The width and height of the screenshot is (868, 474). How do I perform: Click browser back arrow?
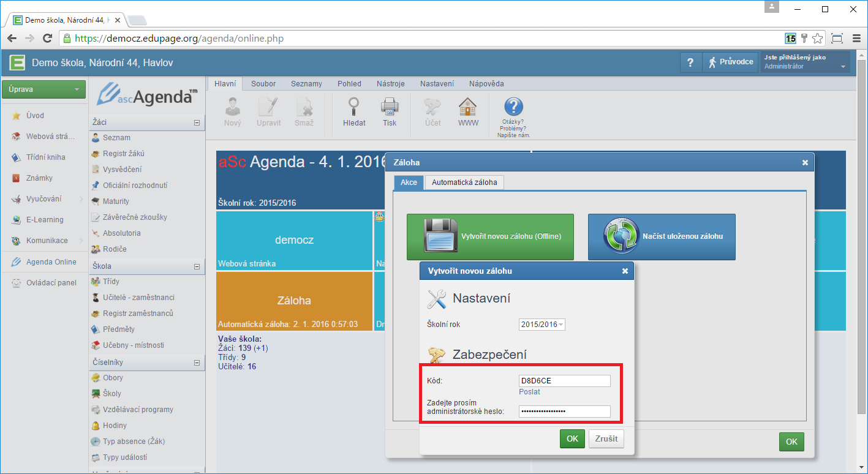(12, 38)
